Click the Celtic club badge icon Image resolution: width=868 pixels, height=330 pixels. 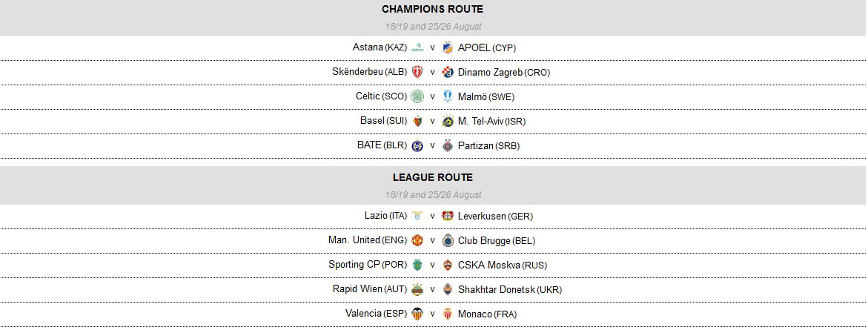pos(417,97)
